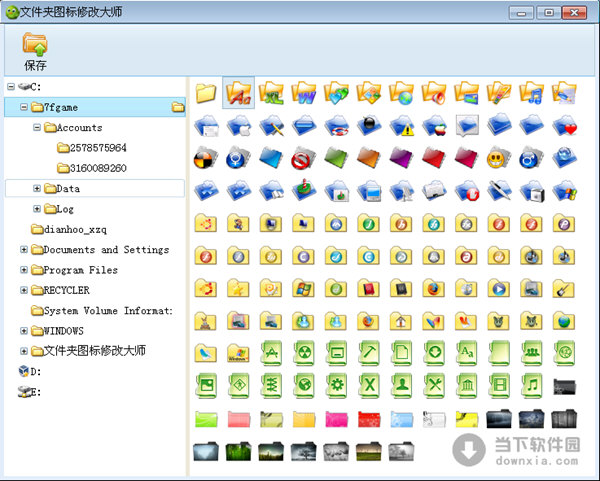Screen dimensions: 600x481
Task: Minimize the 文件夹图标修改大师 window
Action: click(x=521, y=13)
